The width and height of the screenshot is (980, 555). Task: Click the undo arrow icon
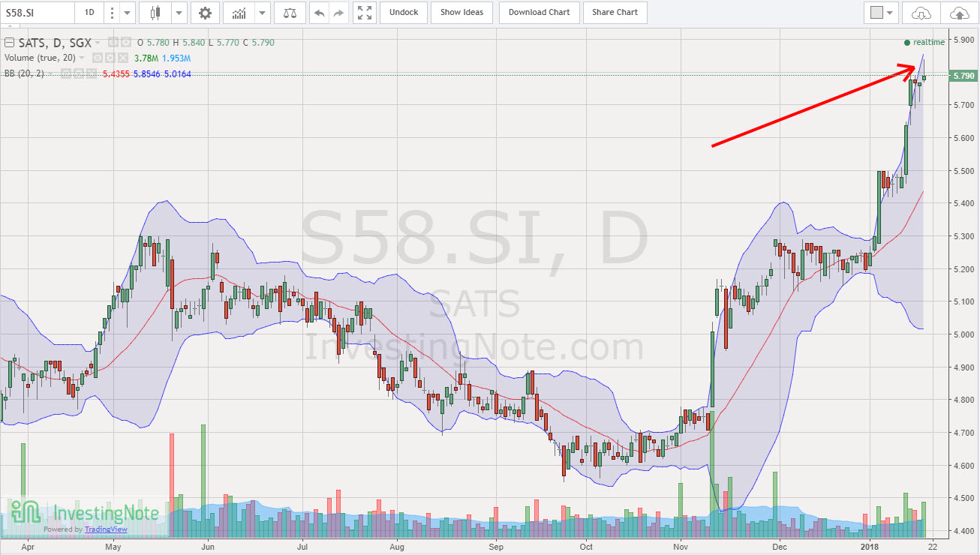click(x=319, y=13)
